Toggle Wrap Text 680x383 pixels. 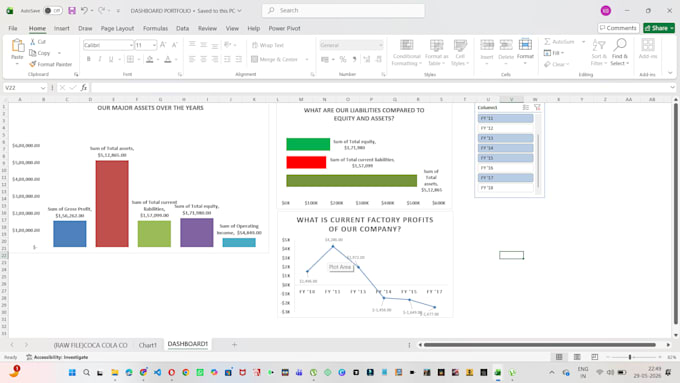click(x=268, y=45)
